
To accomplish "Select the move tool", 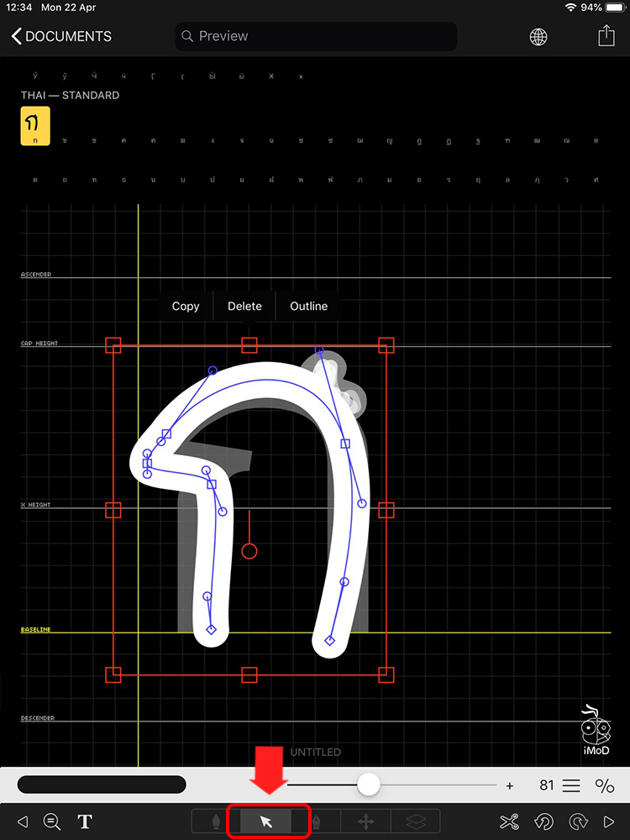I will pos(366,822).
